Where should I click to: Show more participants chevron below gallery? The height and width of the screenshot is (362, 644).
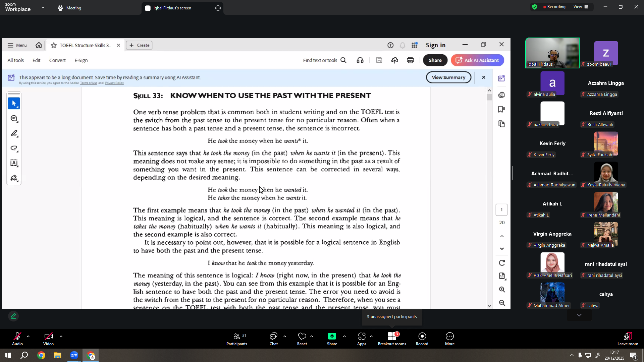[x=579, y=315]
